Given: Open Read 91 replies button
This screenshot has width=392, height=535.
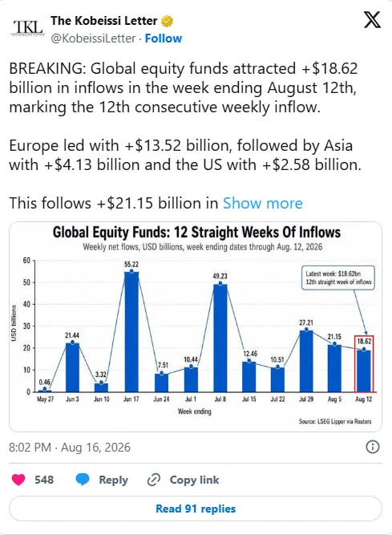Looking at the screenshot, I should point(196,509).
